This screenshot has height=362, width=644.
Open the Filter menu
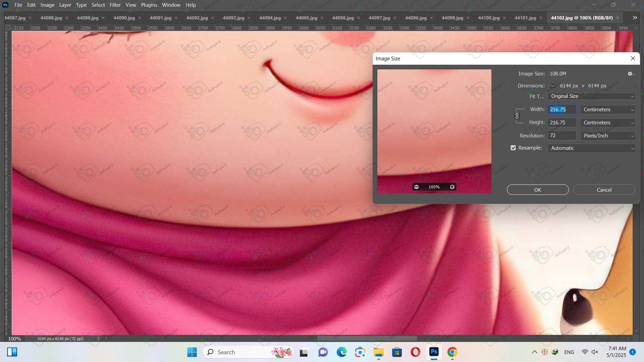(x=115, y=5)
